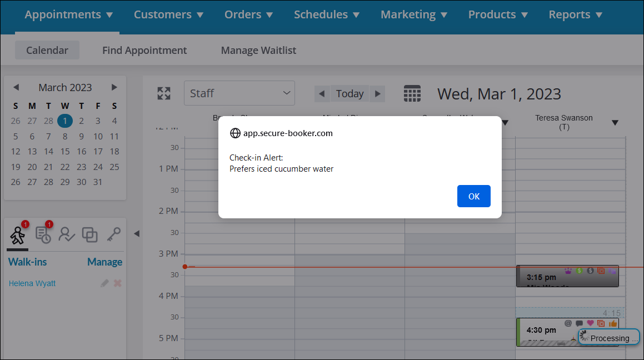
Task: Click speech bubble icon on 4:30 pm appointment
Action: (579, 323)
